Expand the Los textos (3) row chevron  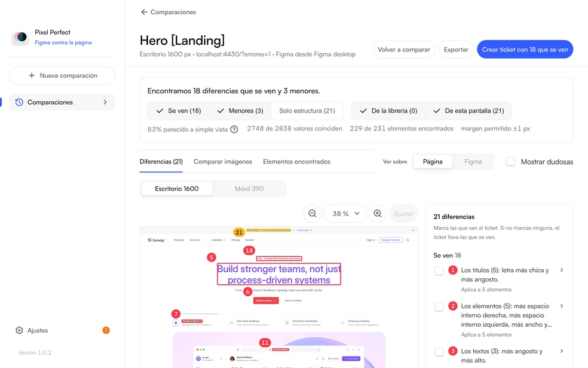click(x=561, y=351)
